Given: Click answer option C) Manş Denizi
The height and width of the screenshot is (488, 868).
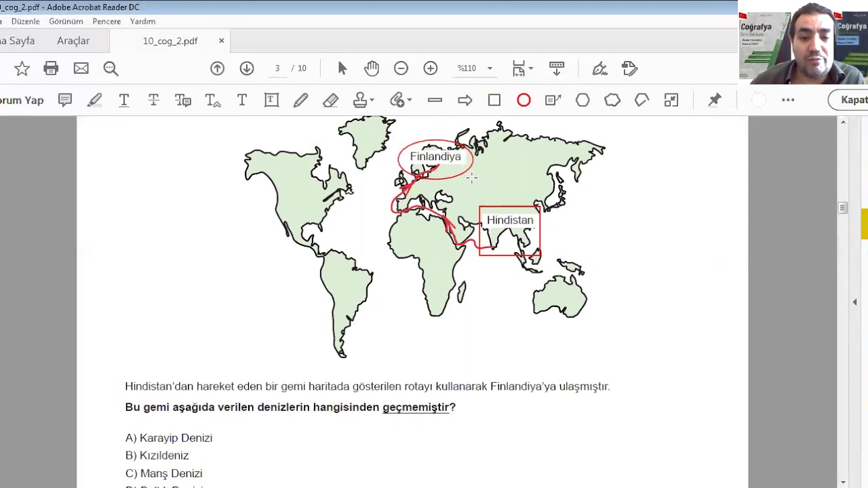Looking at the screenshot, I should [164, 473].
